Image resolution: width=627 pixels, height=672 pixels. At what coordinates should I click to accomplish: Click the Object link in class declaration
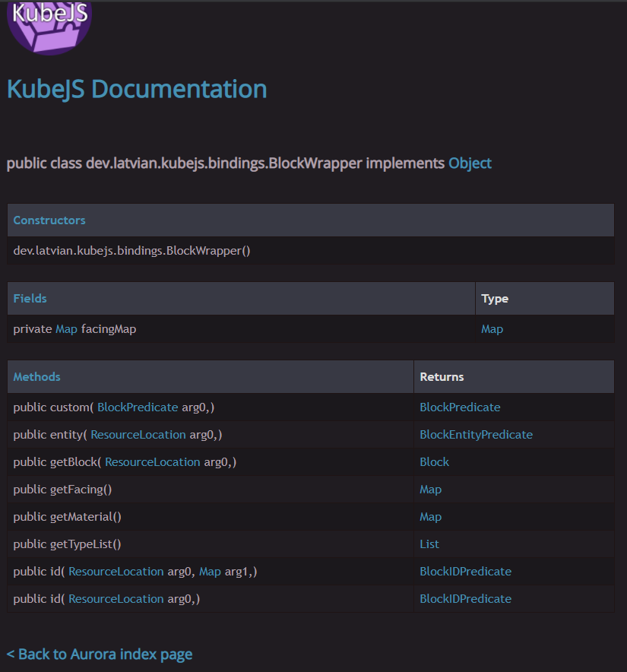[470, 163]
